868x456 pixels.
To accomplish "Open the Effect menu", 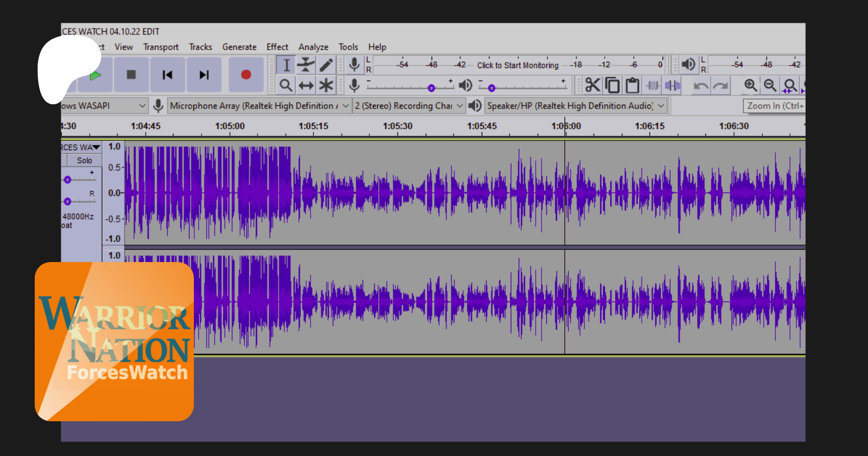I will coord(277,47).
